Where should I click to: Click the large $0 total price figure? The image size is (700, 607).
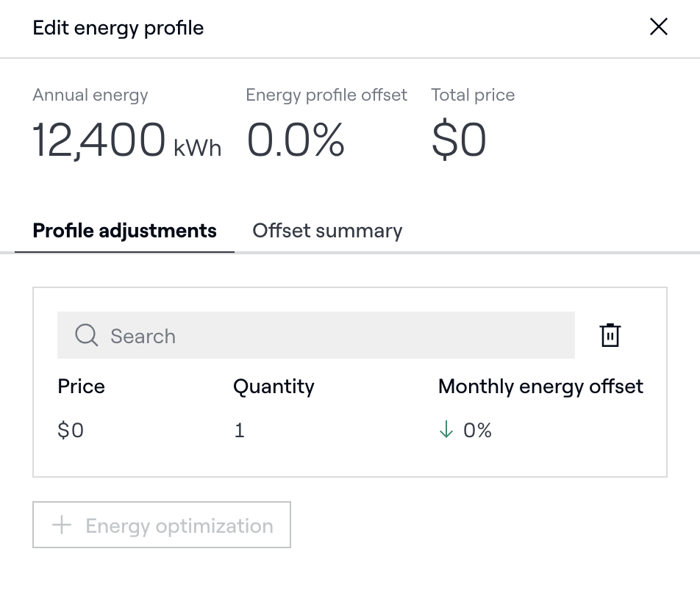(459, 140)
